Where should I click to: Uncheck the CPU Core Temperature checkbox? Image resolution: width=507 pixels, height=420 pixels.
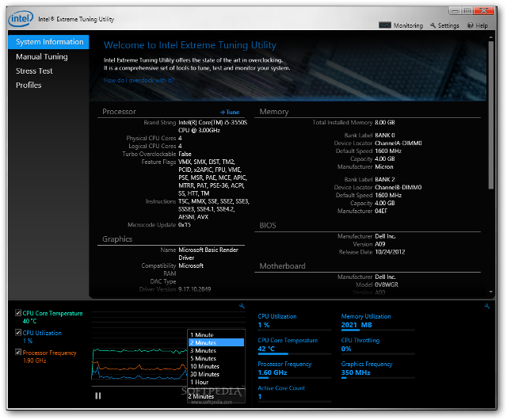click(18, 312)
